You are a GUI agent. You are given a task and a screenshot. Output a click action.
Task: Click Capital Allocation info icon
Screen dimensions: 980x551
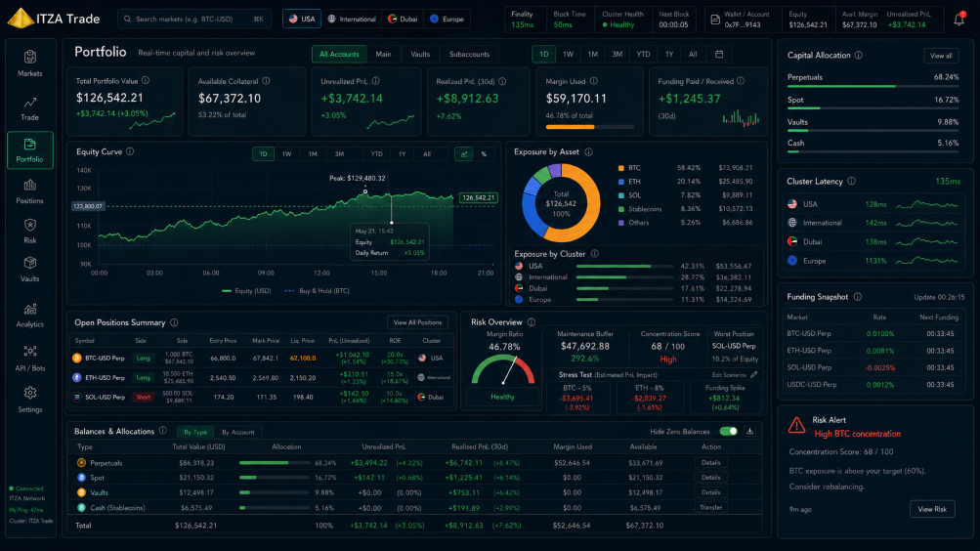[x=859, y=55]
